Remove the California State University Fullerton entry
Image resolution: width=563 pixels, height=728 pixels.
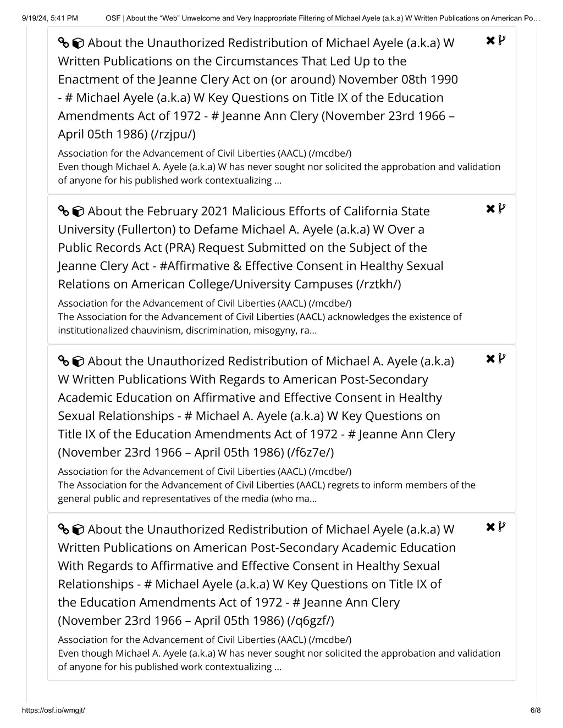point(490,208)
